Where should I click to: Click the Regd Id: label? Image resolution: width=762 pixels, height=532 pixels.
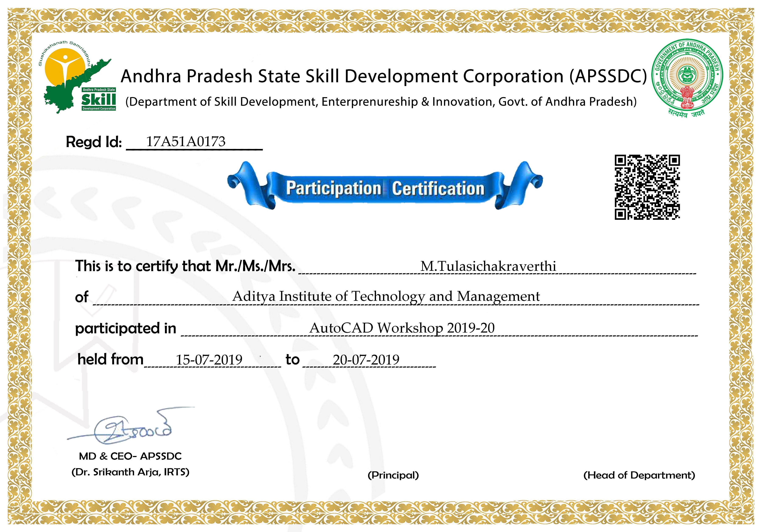(x=94, y=142)
